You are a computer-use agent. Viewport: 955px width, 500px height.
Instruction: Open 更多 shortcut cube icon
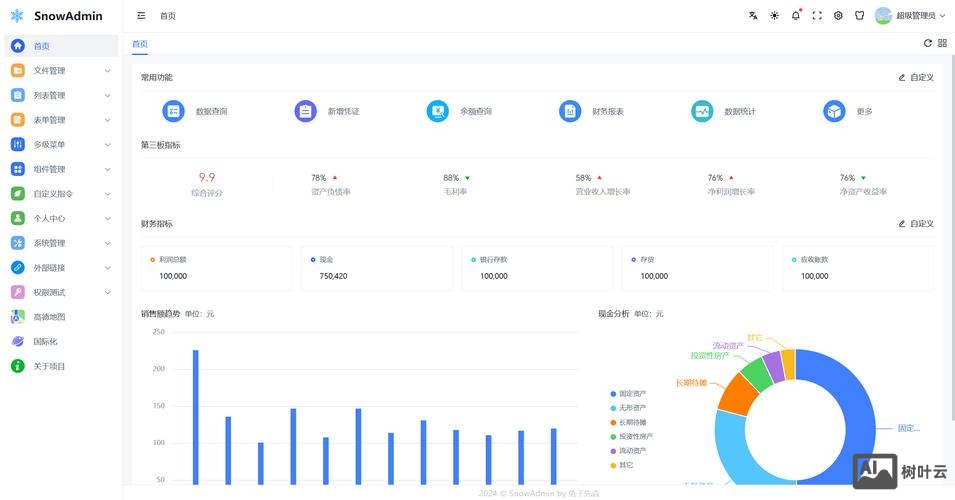pos(834,111)
